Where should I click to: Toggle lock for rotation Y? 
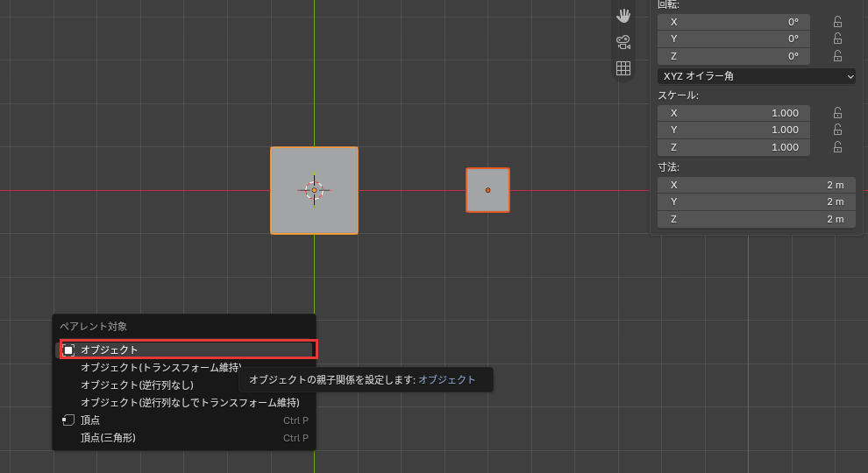[837, 39]
